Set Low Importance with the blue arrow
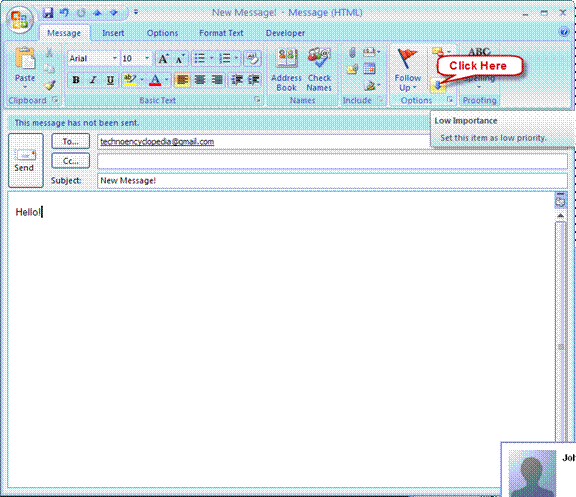Screen dimensions: 576x497 (x=438, y=86)
